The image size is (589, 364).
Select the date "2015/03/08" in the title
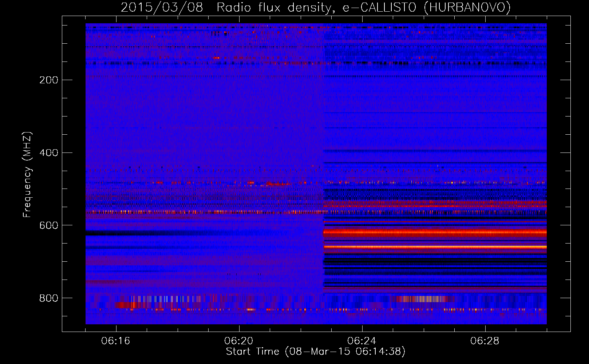162,7
